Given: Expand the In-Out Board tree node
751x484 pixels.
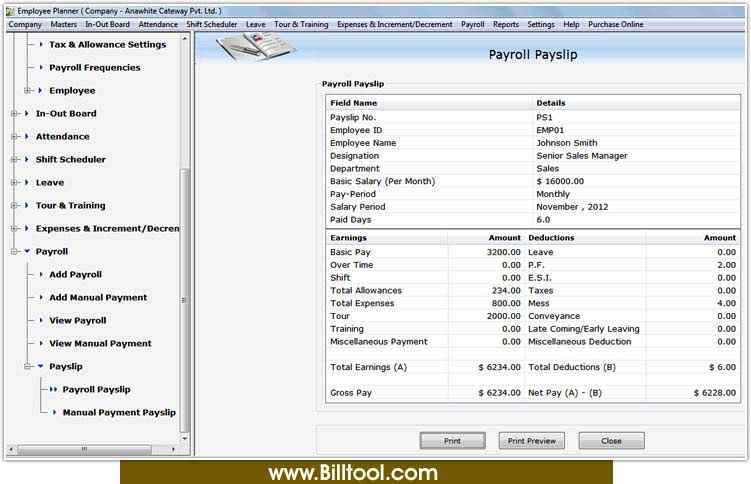Looking at the screenshot, I should click(x=14, y=113).
